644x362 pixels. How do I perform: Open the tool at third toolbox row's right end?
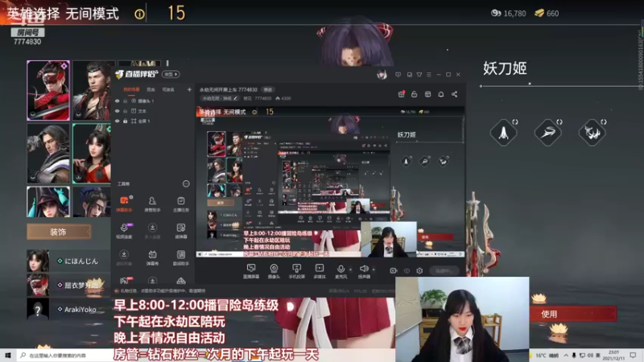(180, 257)
